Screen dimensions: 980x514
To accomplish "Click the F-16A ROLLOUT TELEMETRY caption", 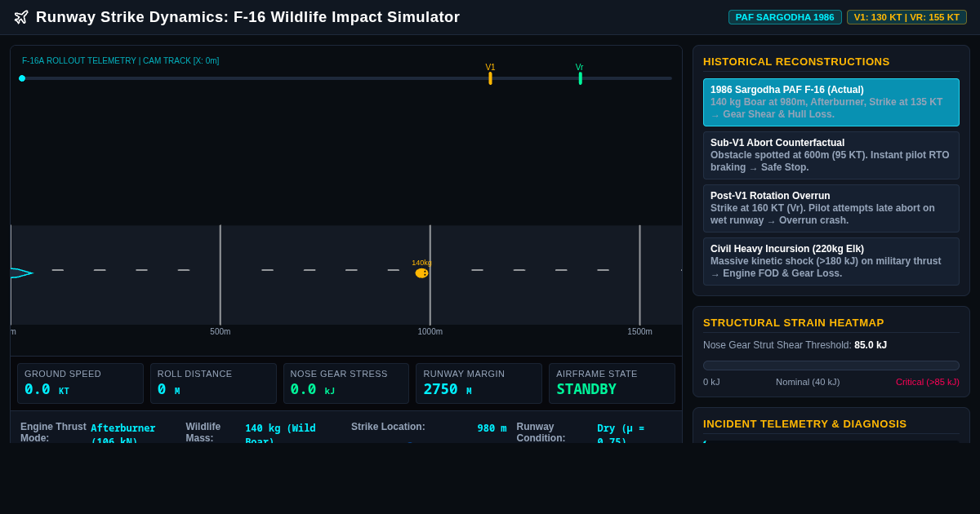I will click(x=121, y=61).
